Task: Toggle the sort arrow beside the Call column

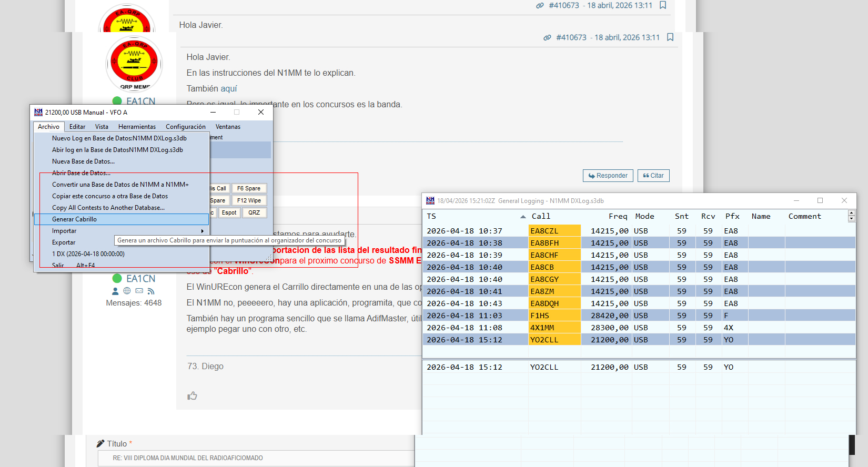Action: (523, 217)
